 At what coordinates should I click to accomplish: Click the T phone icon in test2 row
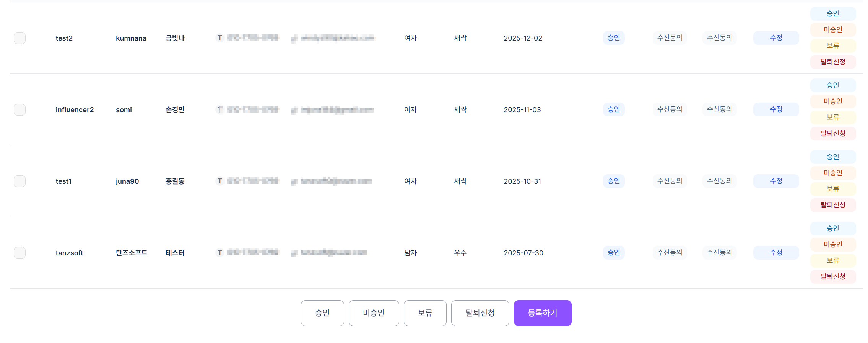coord(219,38)
